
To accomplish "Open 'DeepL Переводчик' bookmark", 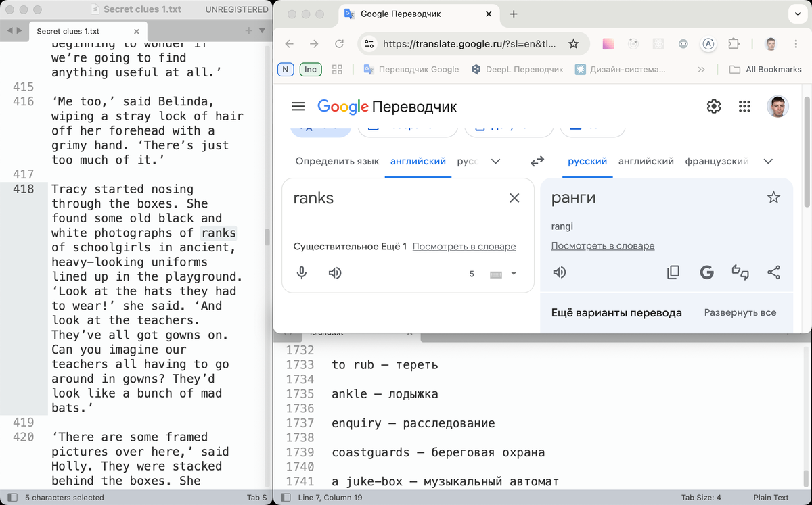I will [518, 69].
